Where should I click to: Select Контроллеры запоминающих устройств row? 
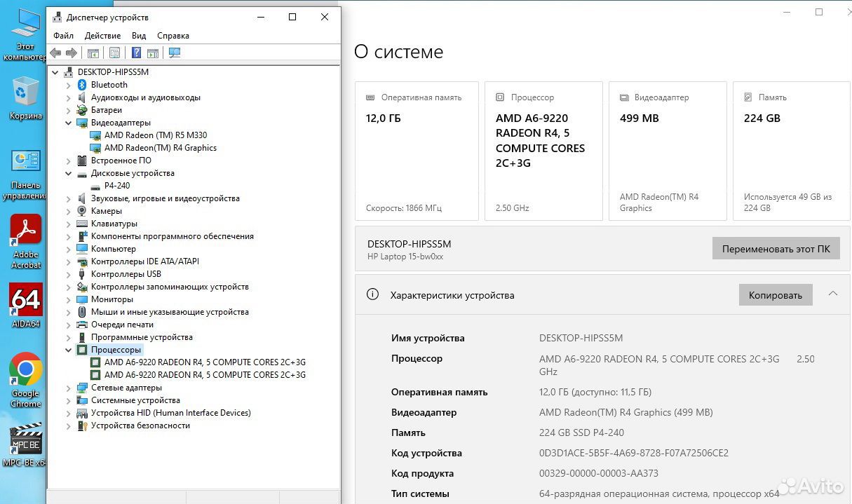(x=170, y=287)
